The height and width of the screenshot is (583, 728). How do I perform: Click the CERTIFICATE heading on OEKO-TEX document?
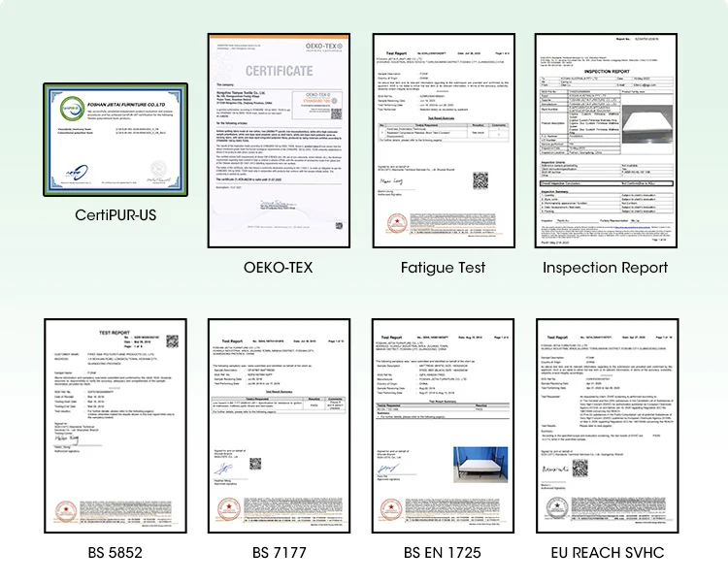click(x=279, y=71)
